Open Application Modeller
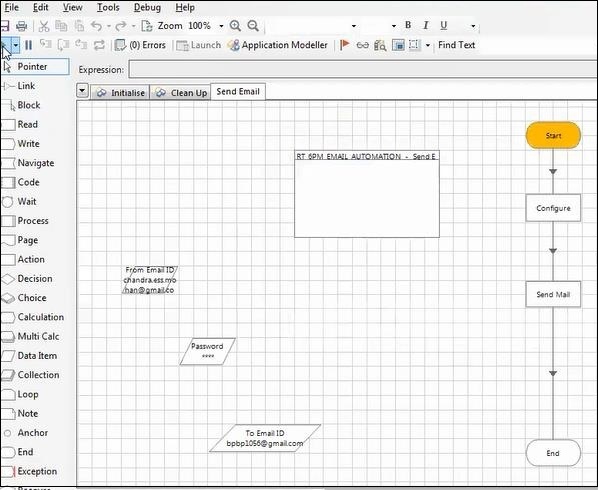This screenshot has height=490, width=598. (277, 45)
